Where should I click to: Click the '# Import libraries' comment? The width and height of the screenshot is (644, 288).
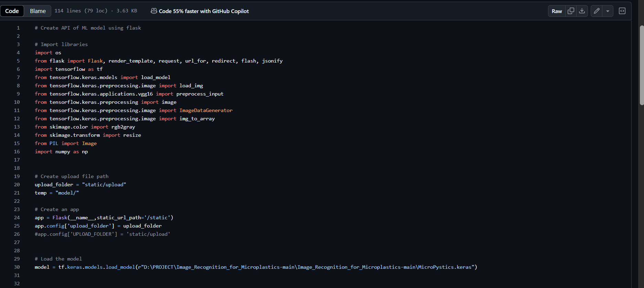[x=61, y=44]
